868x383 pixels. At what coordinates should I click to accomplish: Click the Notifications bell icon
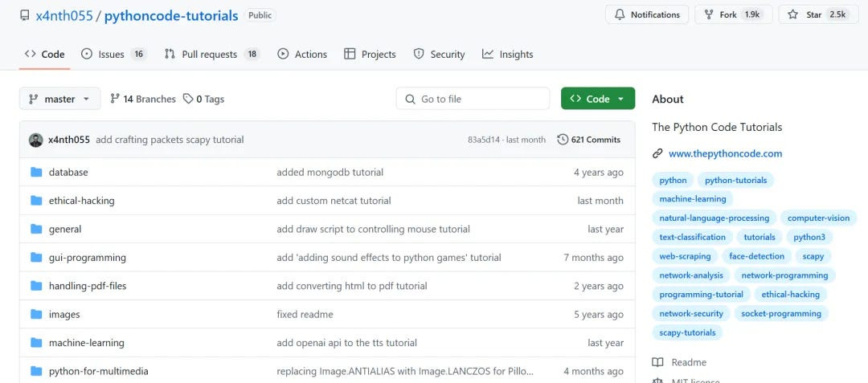[x=620, y=15]
